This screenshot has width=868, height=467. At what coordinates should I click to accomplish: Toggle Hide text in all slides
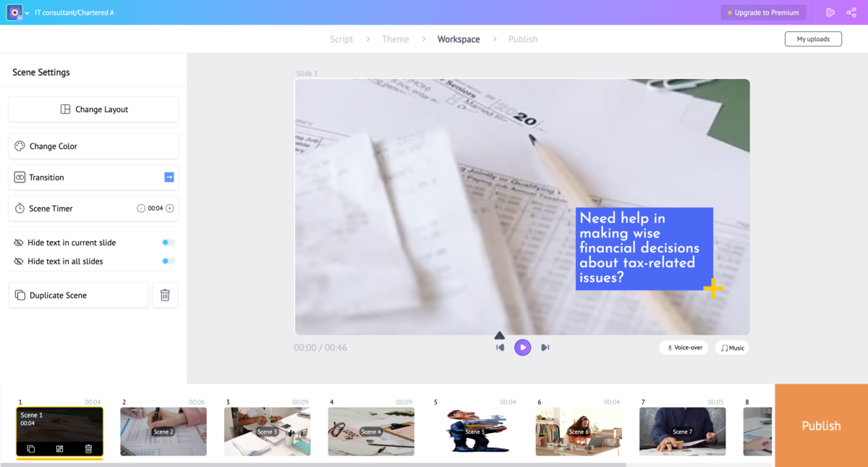pos(169,261)
